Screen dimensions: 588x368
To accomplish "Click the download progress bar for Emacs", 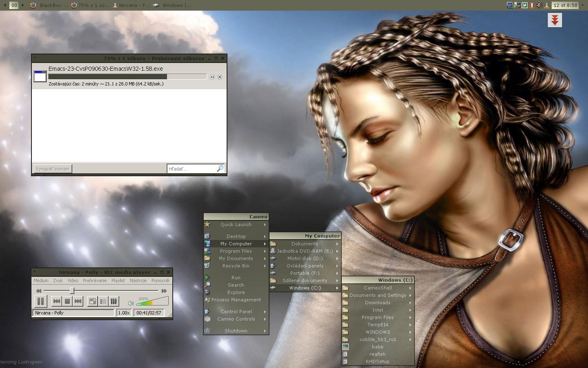I will coord(127,76).
